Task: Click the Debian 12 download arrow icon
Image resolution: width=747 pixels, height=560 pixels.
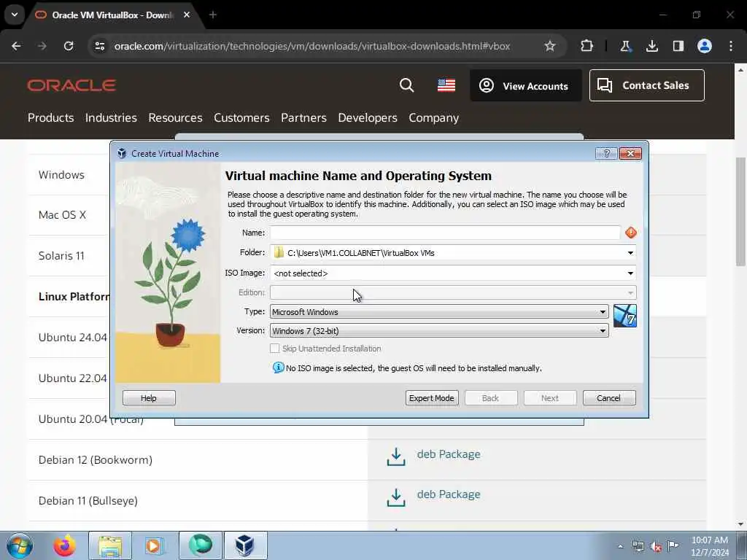Action: tap(396, 456)
